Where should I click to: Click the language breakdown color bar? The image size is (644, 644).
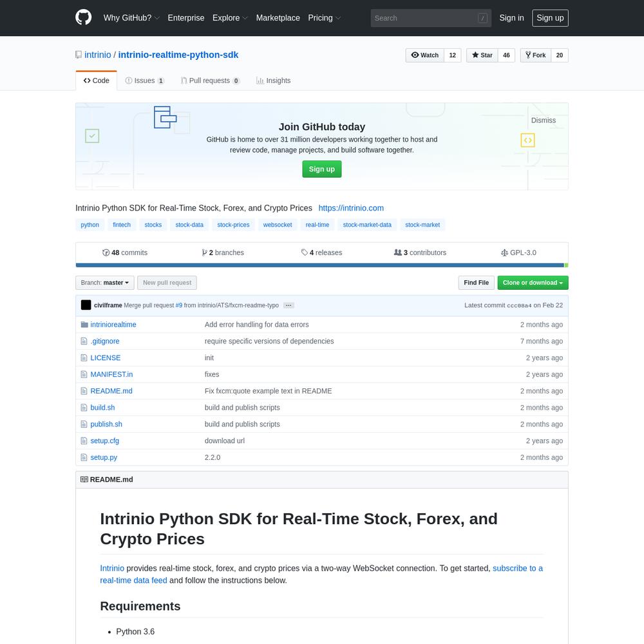point(322,265)
